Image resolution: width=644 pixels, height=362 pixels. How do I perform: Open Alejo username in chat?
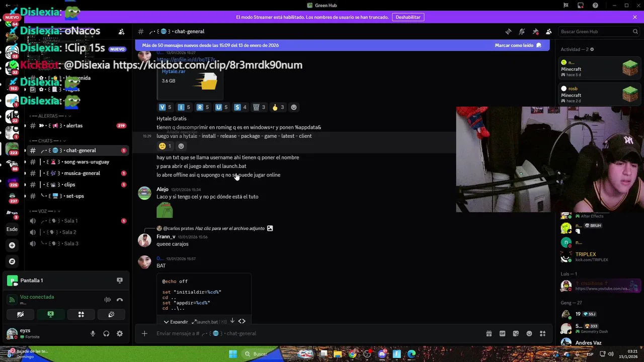tap(163, 189)
